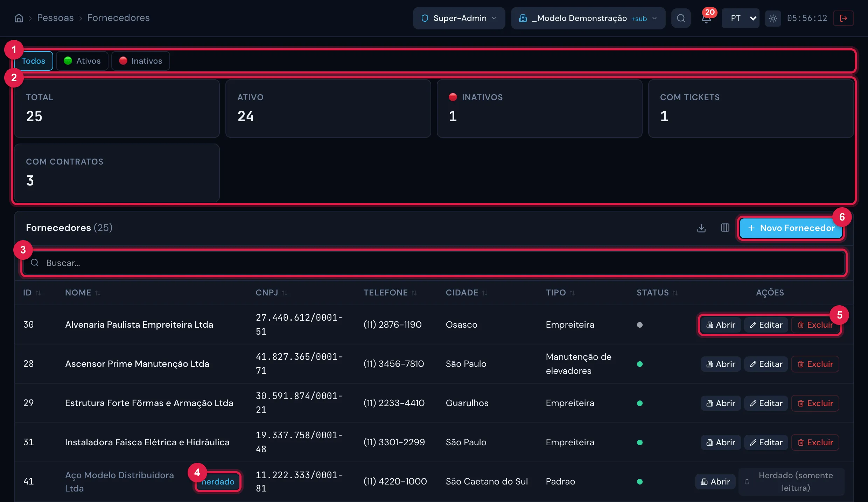
Task: Sort table by TIPO column
Action: (x=560, y=293)
